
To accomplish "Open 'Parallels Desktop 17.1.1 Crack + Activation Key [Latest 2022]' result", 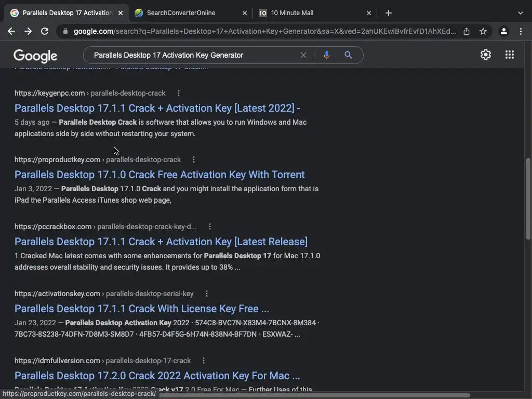I will coord(157,108).
